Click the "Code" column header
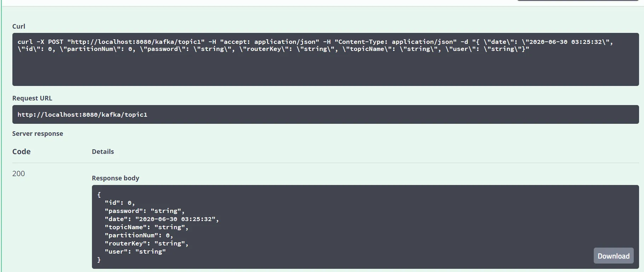The height and width of the screenshot is (272, 644). 21,152
